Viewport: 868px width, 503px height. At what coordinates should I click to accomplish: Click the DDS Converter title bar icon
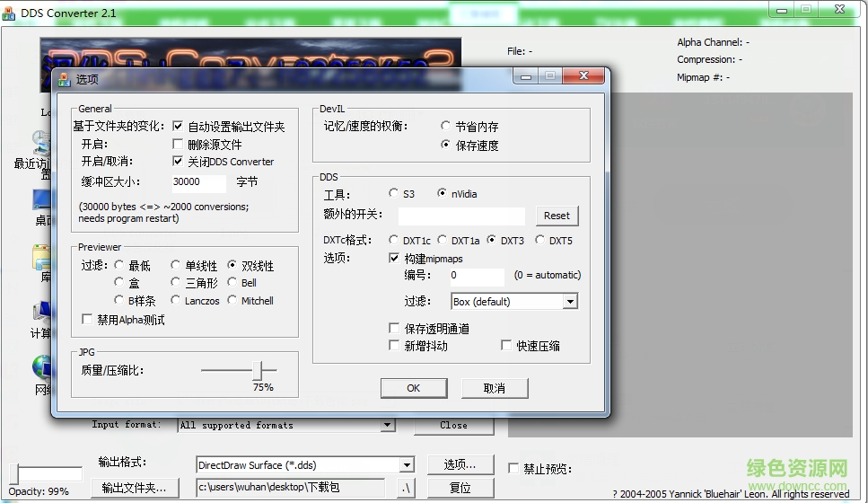[x=10, y=13]
